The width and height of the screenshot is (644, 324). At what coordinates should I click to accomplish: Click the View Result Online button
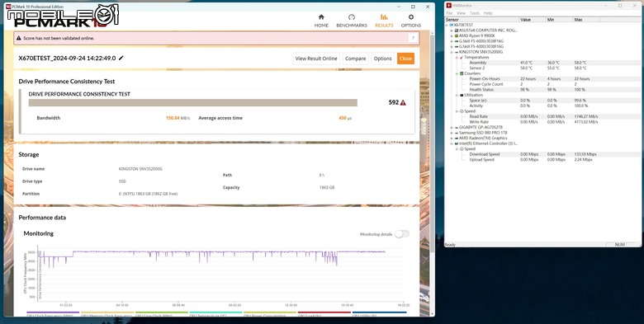(316, 59)
